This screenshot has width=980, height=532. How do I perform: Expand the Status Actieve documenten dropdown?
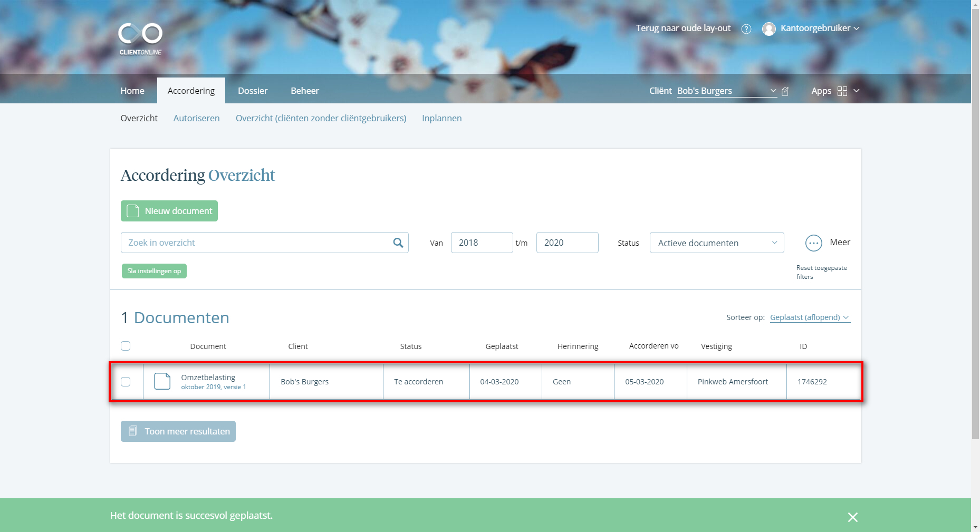[717, 243]
